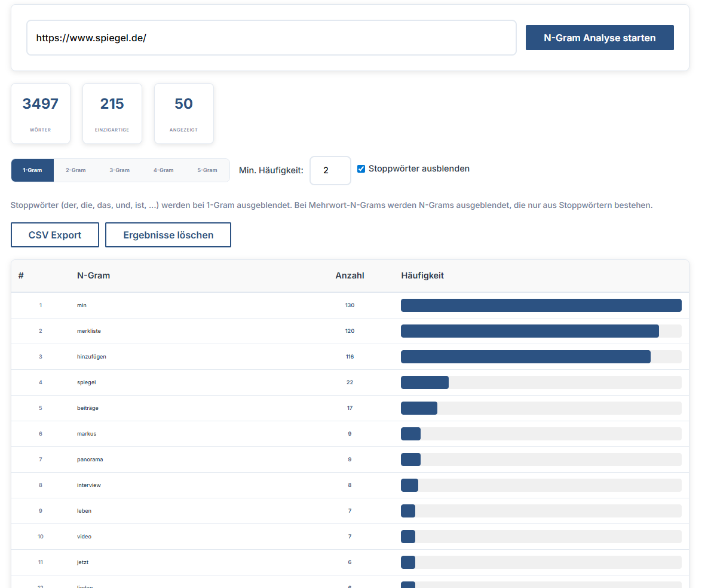The height and width of the screenshot is (588, 711).
Task: Click the CSV Export button
Action: (x=54, y=234)
